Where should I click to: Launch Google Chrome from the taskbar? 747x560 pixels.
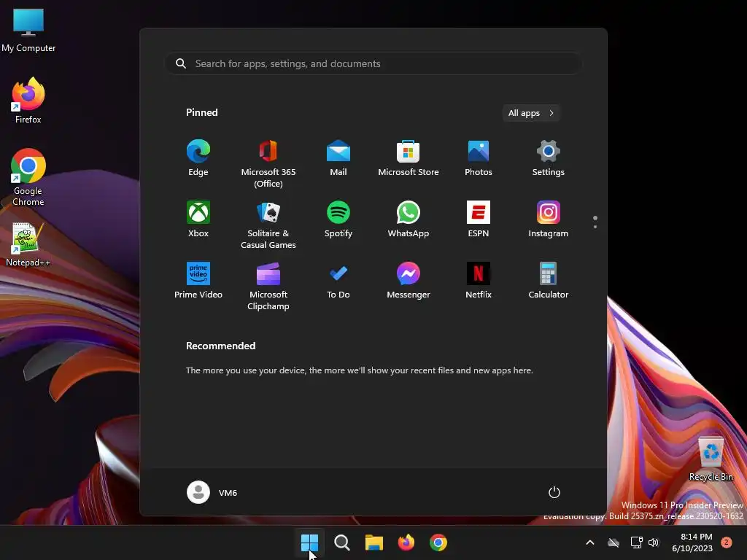[x=438, y=542]
